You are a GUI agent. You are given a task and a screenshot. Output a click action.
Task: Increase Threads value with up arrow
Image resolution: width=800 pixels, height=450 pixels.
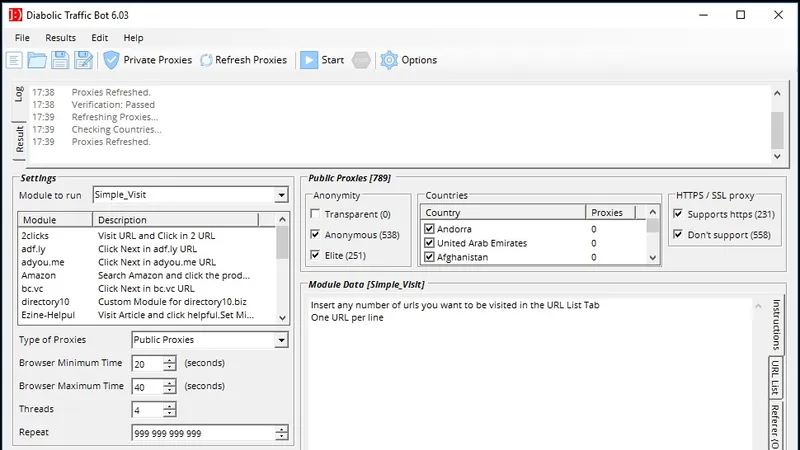click(169, 406)
